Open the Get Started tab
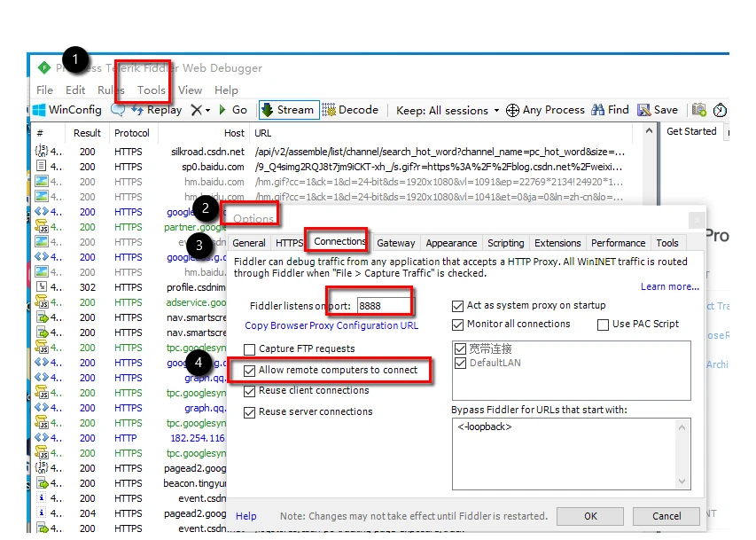Viewport: 756px width, 540px height. point(691,131)
